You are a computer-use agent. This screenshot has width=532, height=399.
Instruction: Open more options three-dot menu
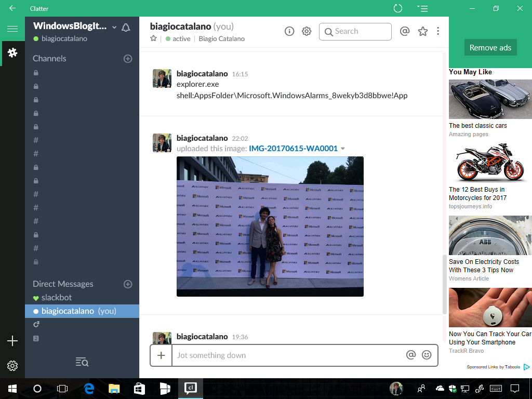click(x=438, y=31)
